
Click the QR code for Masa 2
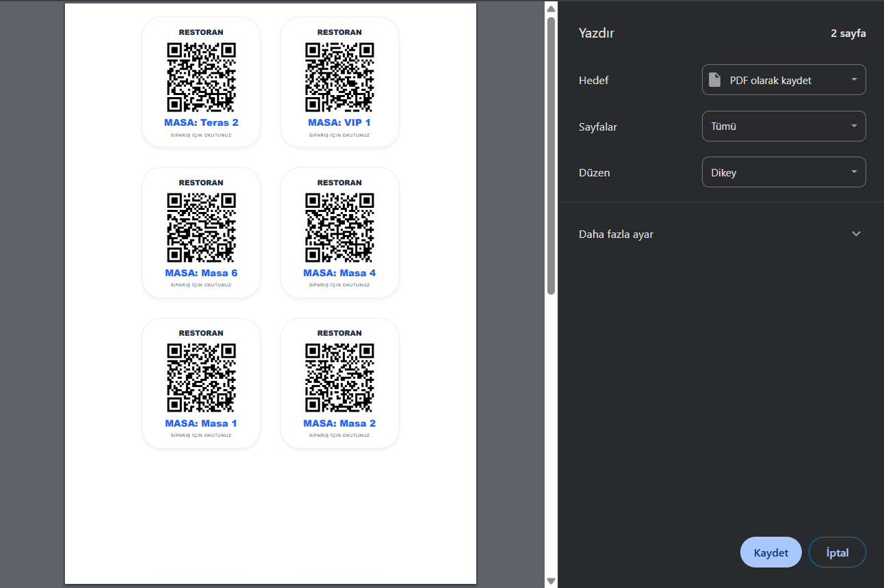point(339,378)
